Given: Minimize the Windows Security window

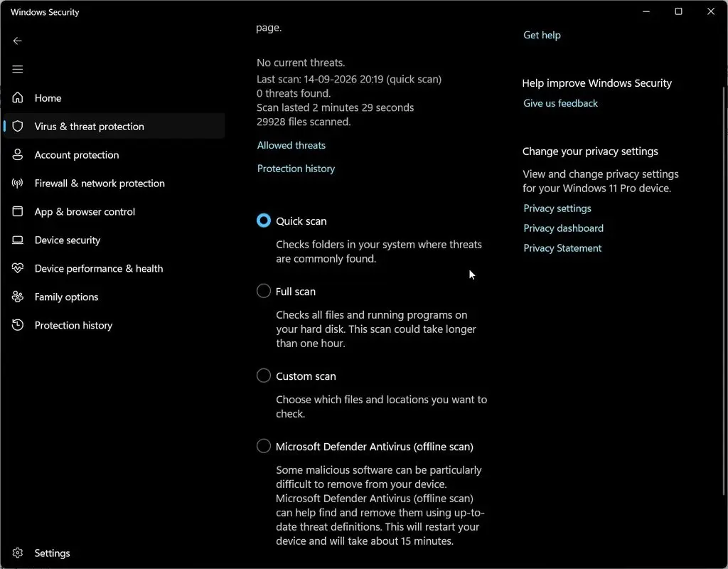Looking at the screenshot, I should tap(646, 11).
